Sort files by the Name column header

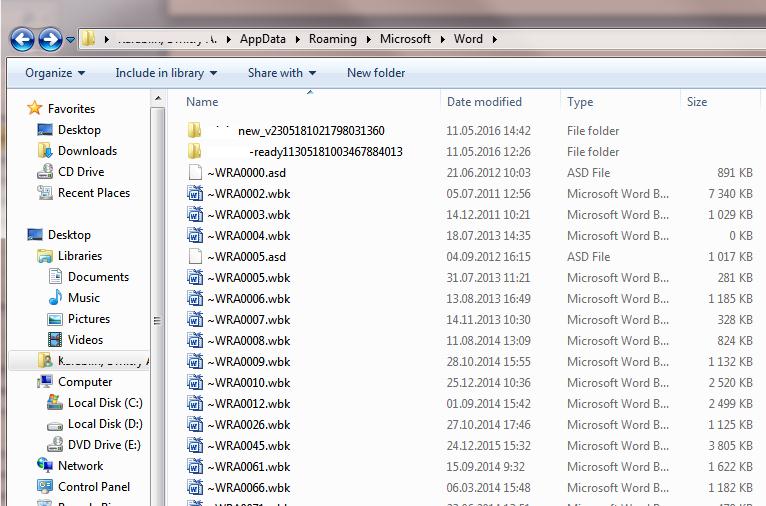coord(202,102)
